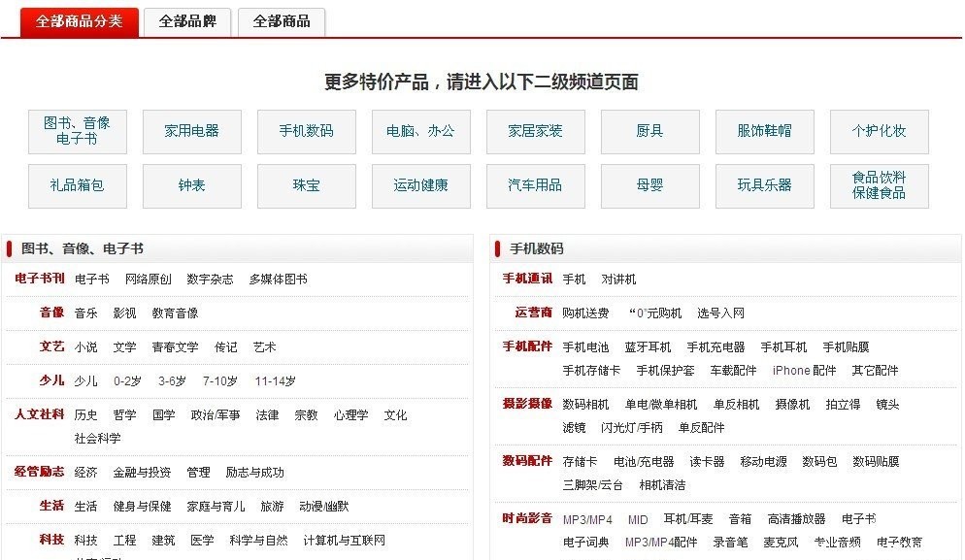The width and height of the screenshot is (965, 560).
Task: Open the 拍立得 link
Action: (843, 405)
